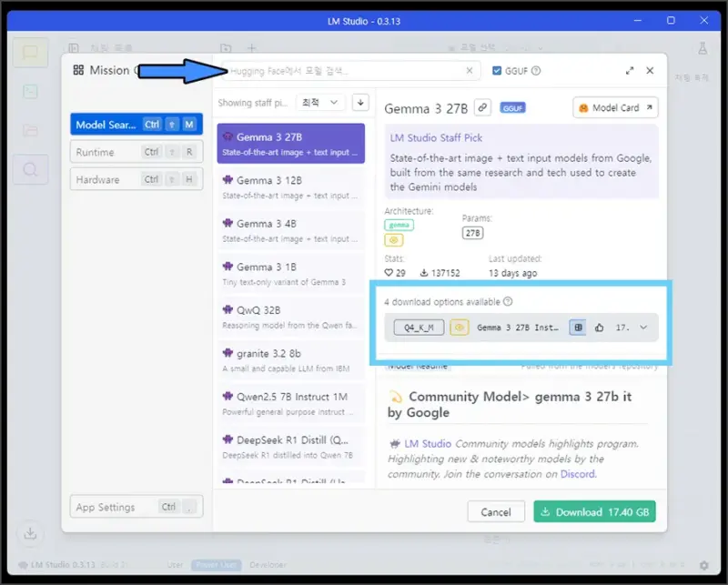Click the vision eye icon in download row

[x=460, y=328]
